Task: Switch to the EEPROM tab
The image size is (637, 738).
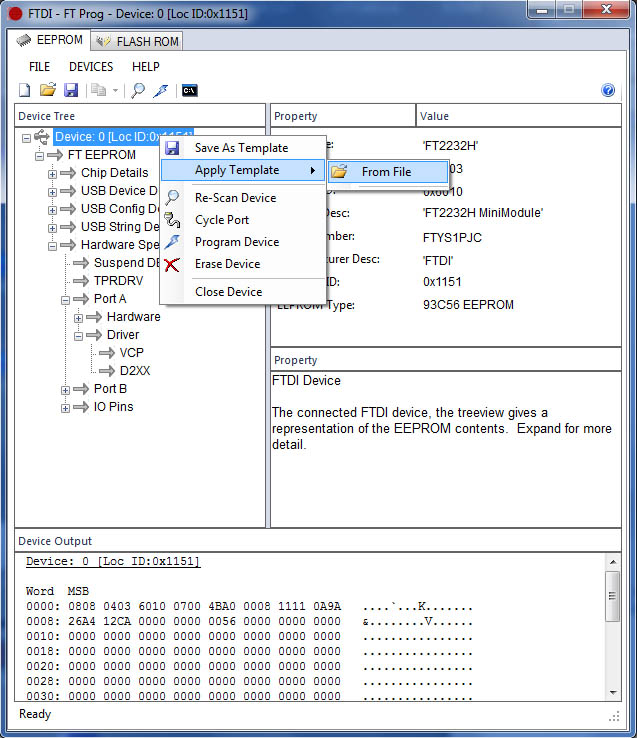Action: coord(50,40)
